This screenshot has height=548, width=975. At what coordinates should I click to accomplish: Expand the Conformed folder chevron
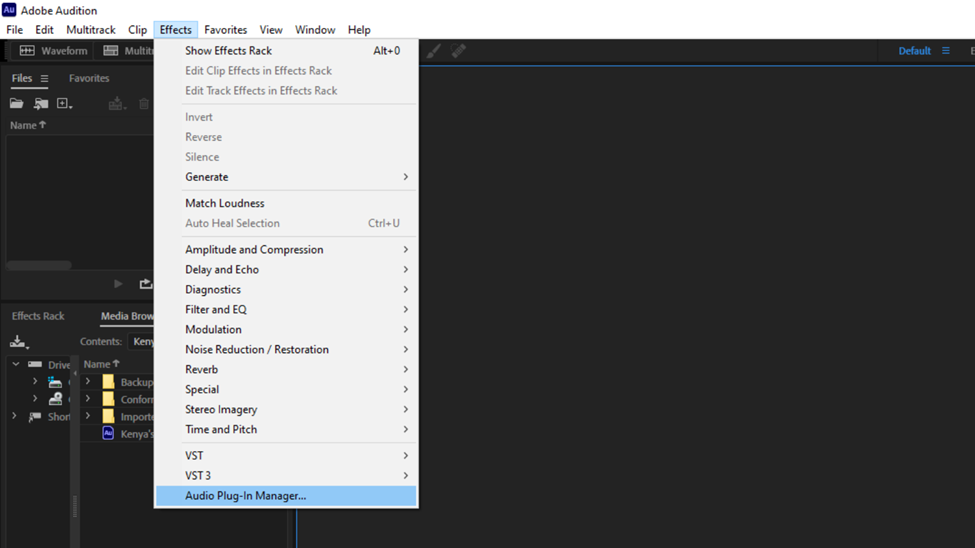point(88,398)
